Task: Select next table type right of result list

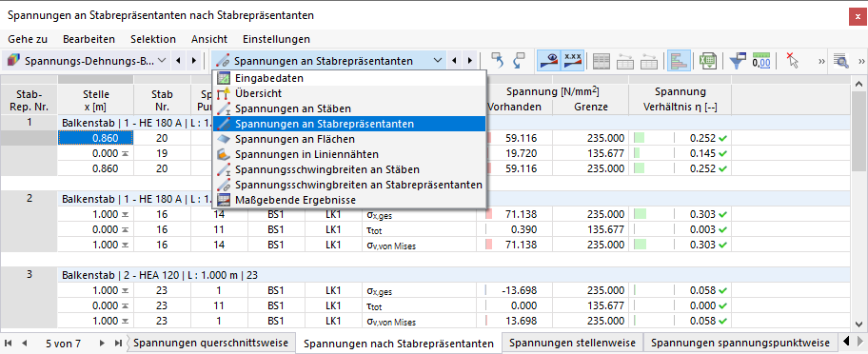Action: 470,61
